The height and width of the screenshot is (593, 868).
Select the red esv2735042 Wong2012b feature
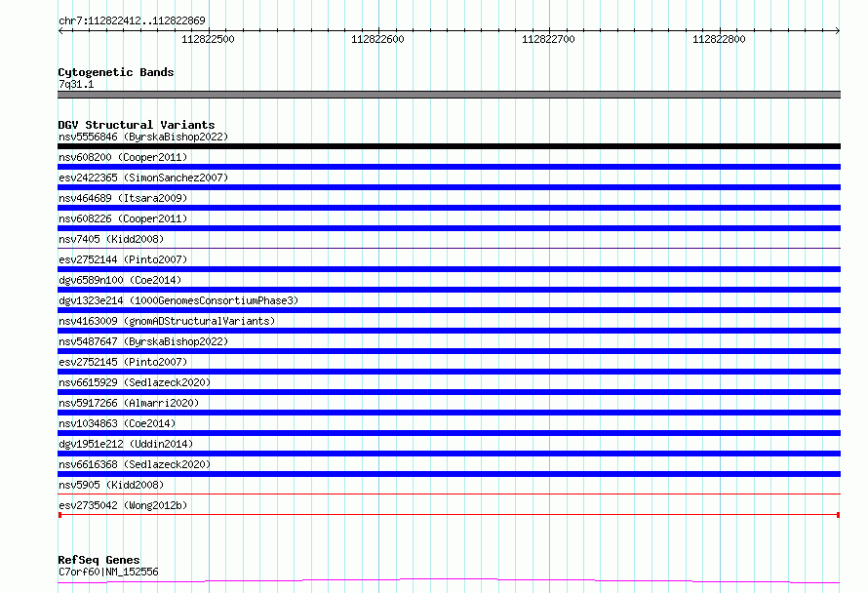[x=449, y=515]
